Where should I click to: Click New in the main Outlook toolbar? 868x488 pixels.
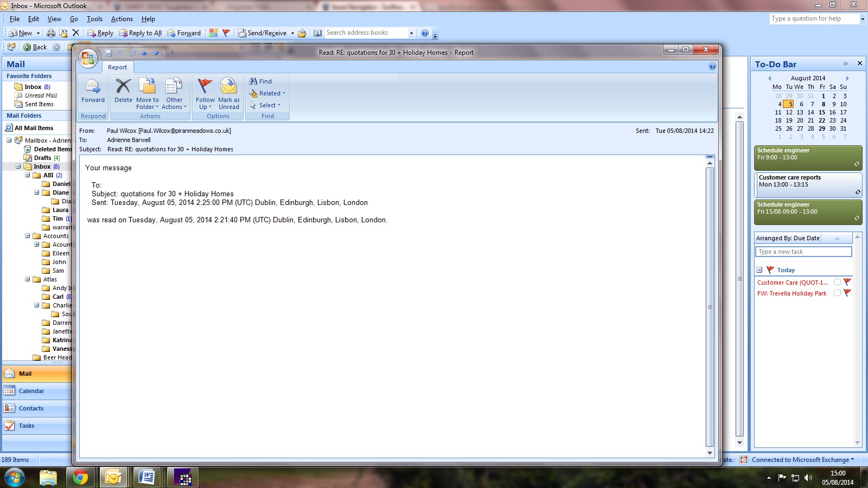[21, 33]
